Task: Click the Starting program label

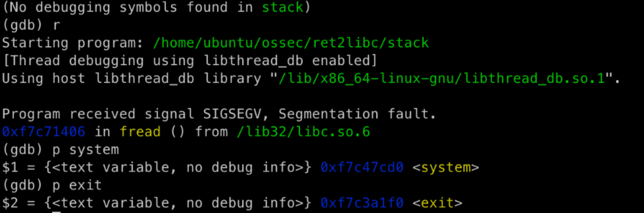Action: tap(72, 43)
